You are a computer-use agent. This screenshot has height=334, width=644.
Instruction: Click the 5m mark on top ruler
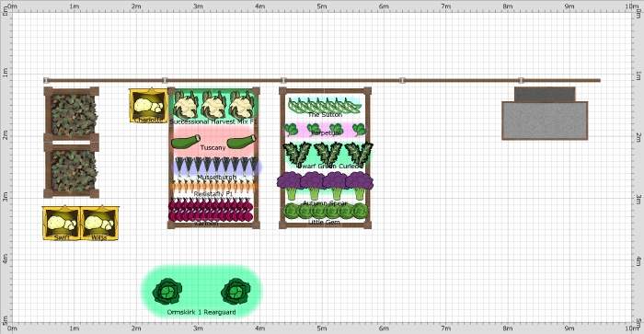pyautogui.click(x=322, y=6)
